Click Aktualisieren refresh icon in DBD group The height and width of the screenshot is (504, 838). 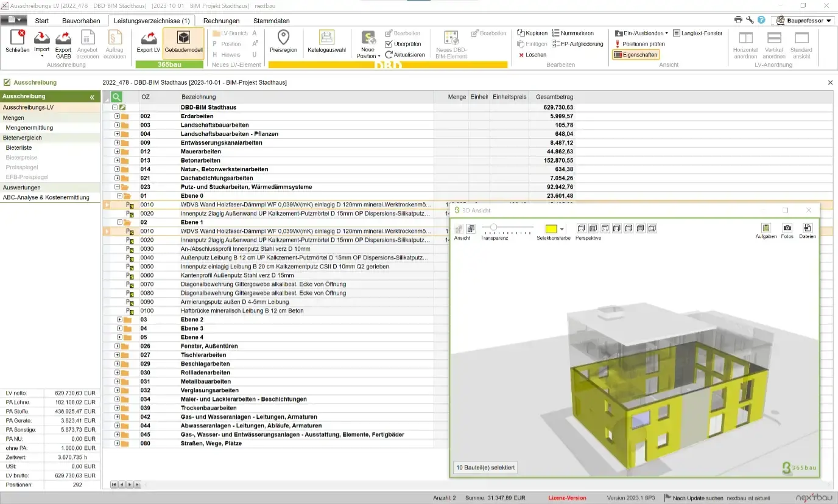coord(389,55)
